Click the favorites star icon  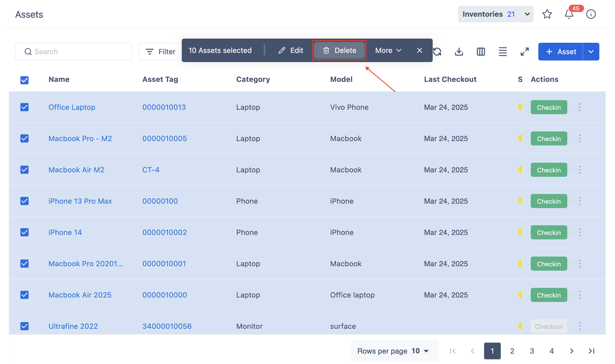(x=547, y=14)
